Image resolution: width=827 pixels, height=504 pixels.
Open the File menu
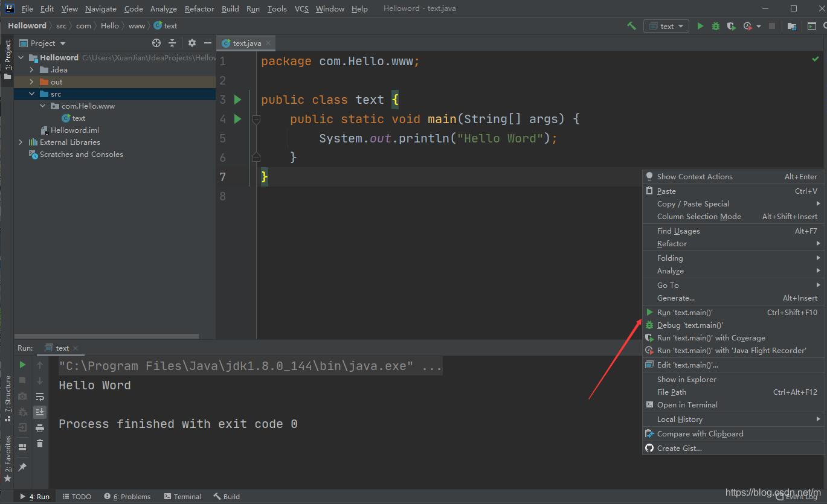(x=27, y=8)
